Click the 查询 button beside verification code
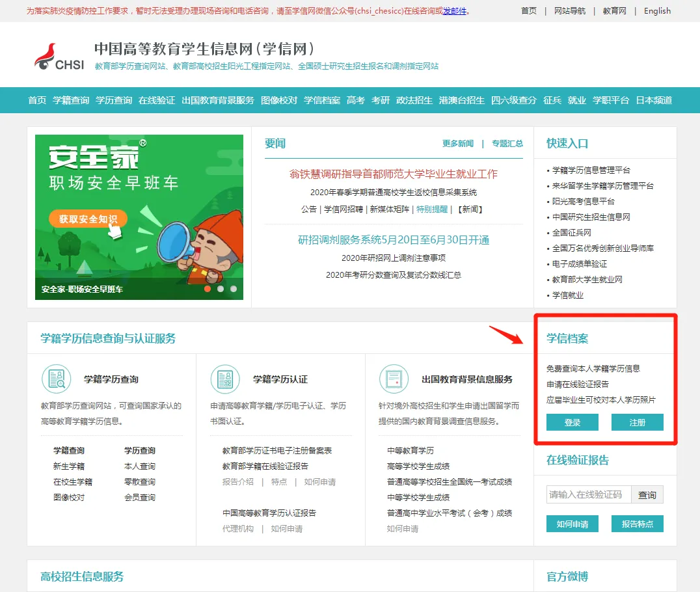 pyautogui.click(x=647, y=494)
